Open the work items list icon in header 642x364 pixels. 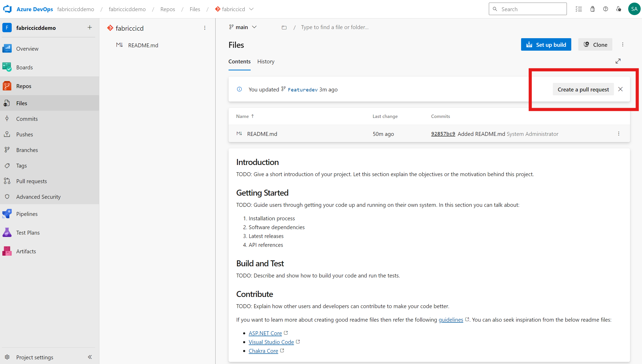click(579, 9)
